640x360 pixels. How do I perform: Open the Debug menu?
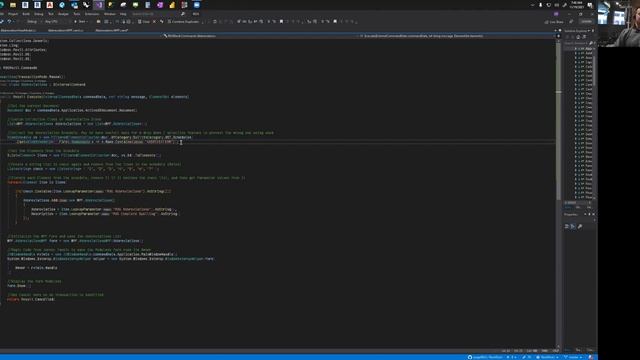[38, 14]
